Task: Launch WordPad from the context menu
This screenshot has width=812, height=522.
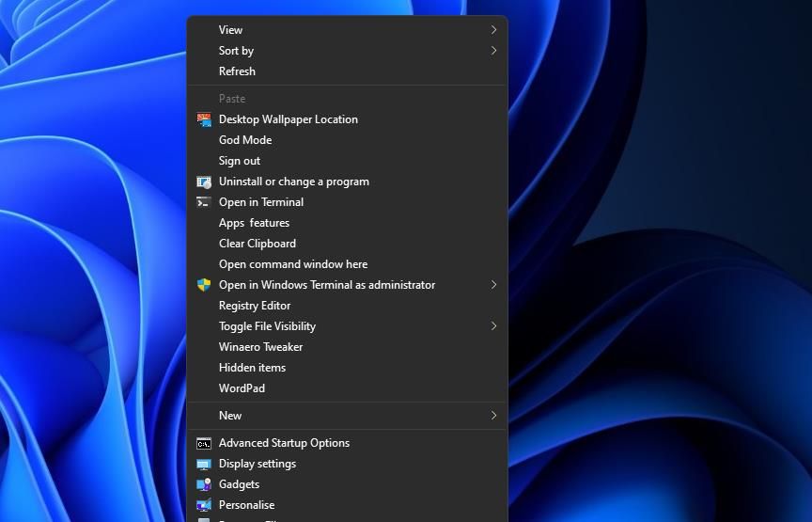Action: [x=347, y=388]
